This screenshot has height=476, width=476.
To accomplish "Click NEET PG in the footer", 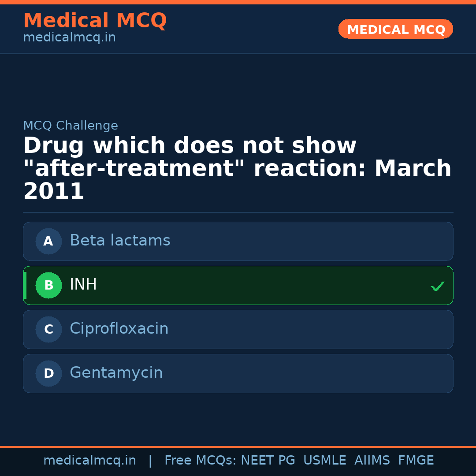I will pos(268,461).
